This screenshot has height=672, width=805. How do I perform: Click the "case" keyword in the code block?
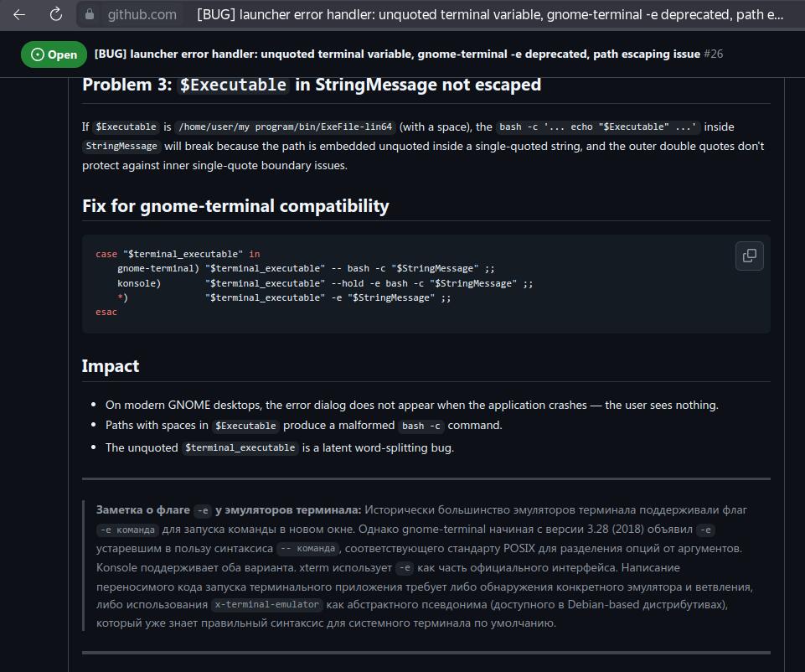coord(106,254)
